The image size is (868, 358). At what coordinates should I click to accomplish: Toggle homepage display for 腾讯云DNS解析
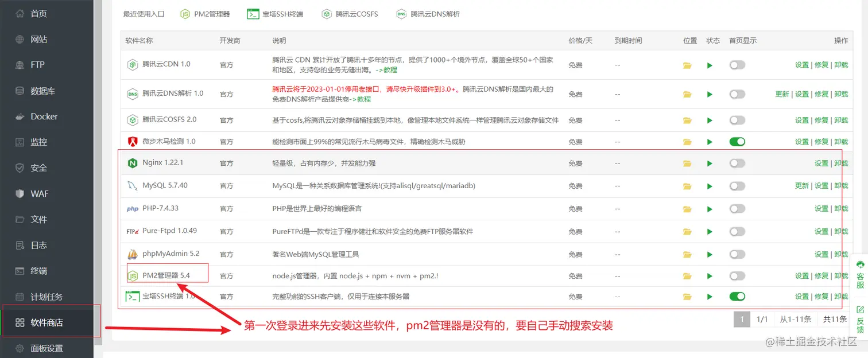737,94
